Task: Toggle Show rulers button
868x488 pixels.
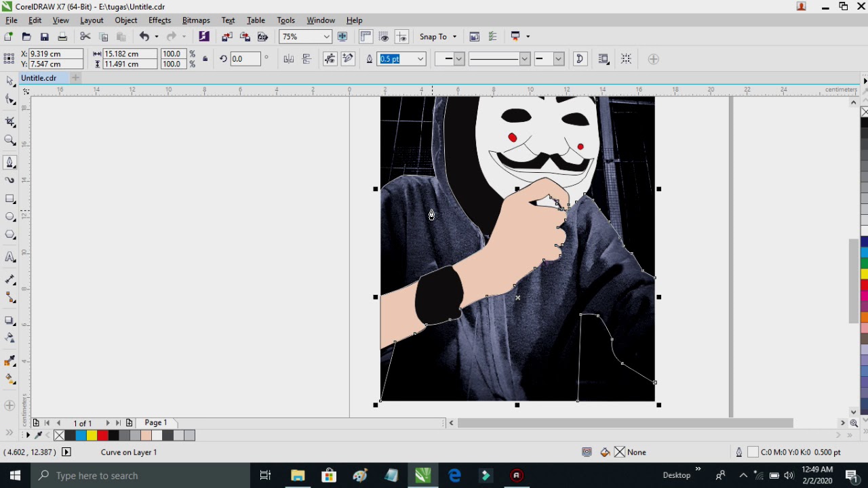Action: tap(366, 37)
